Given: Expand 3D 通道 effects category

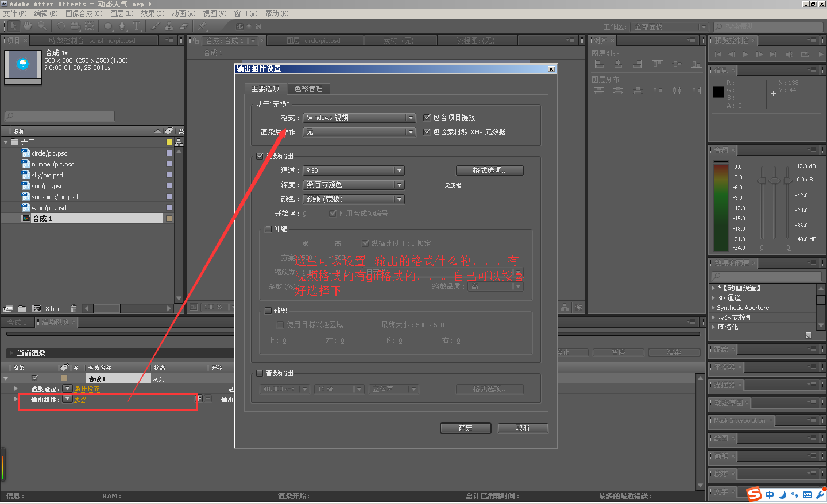Looking at the screenshot, I should (x=713, y=298).
